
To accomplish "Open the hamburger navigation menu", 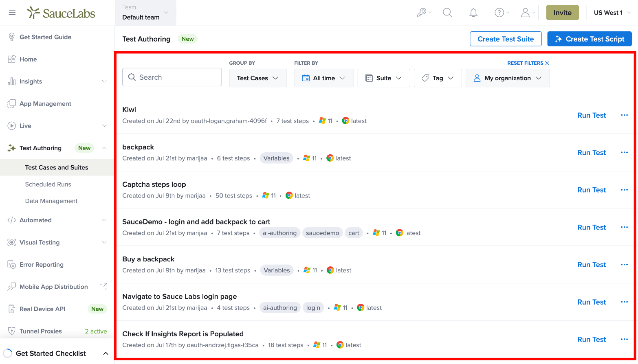I will point(12,13).
